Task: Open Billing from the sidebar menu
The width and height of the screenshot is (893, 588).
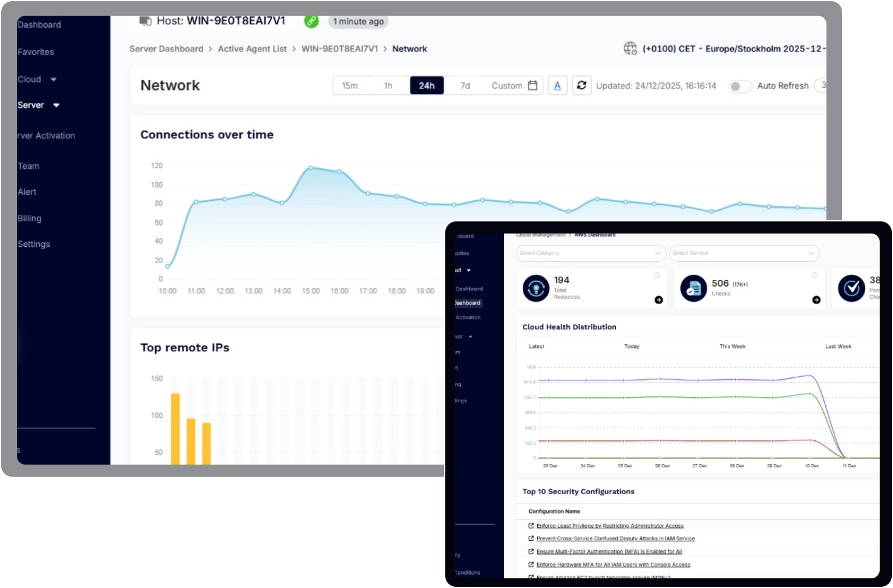Action: [29, 218]
